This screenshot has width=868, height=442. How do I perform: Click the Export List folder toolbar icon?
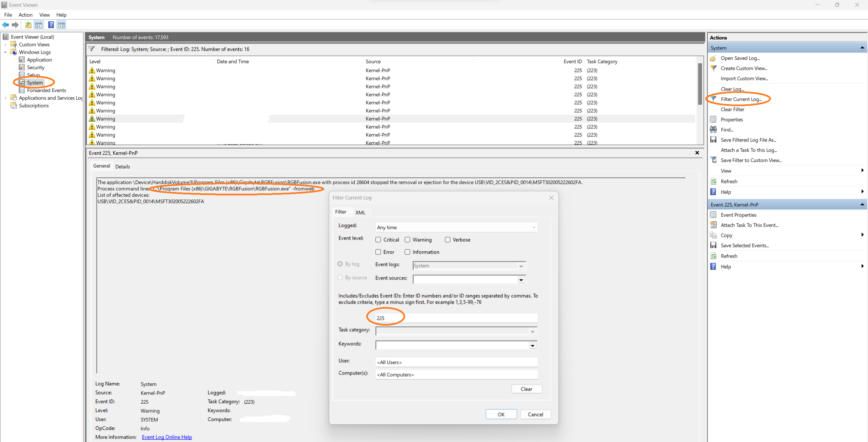pos(28,25)
